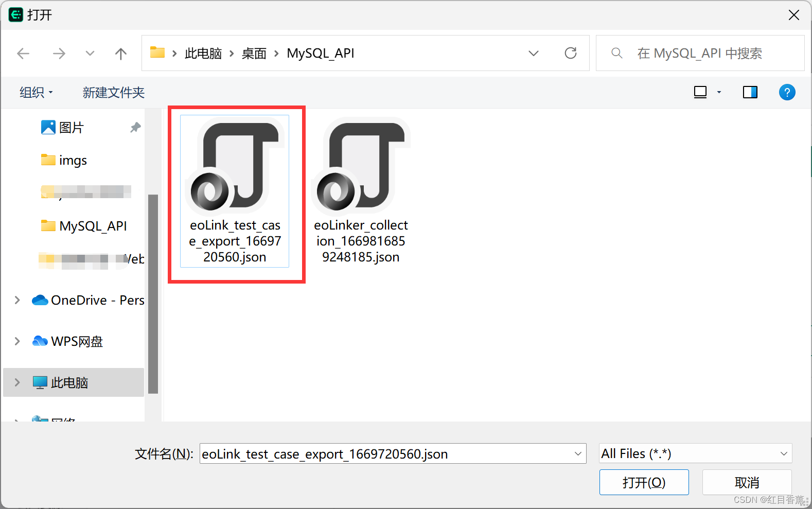
Task: Select eoLink_test_case_export JSON file
Action: pyautogui.click(x=235, y=191)
